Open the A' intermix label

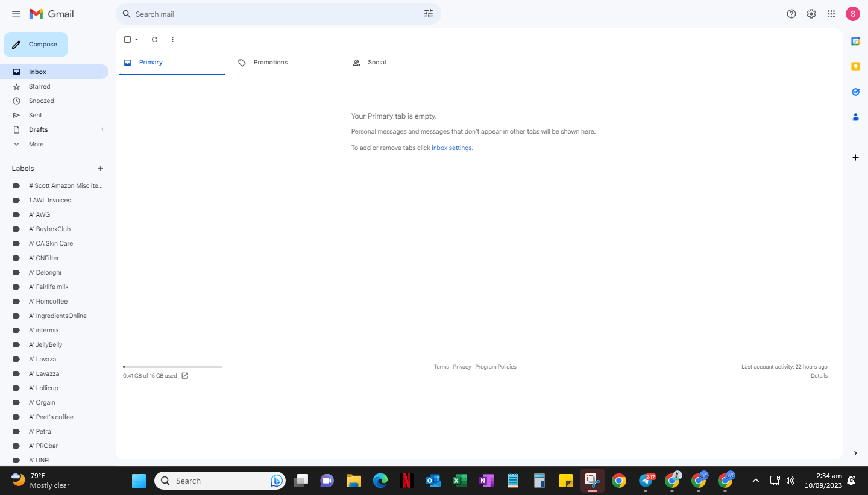click(54, 330)
